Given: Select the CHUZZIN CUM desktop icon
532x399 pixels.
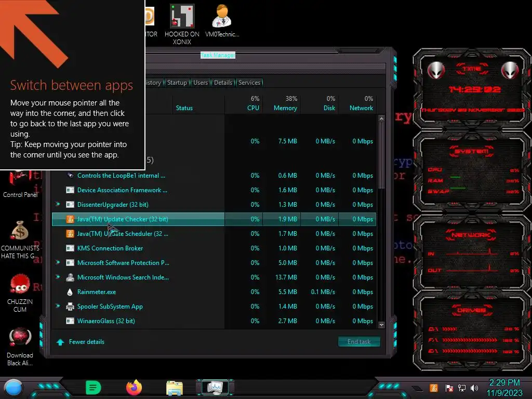Looking at the screenshot, I should pyautogui.click(x=20, y=293).
